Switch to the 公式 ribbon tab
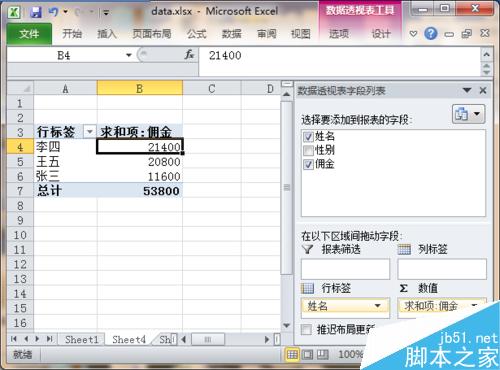 (x=196, y=34)
